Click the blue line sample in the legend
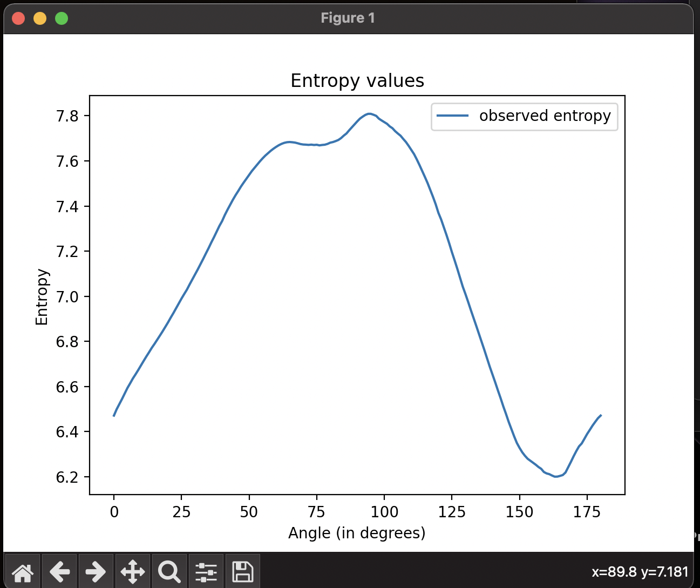Image resolution: width=700 pixels, height=588 pixels. (452, 116)
